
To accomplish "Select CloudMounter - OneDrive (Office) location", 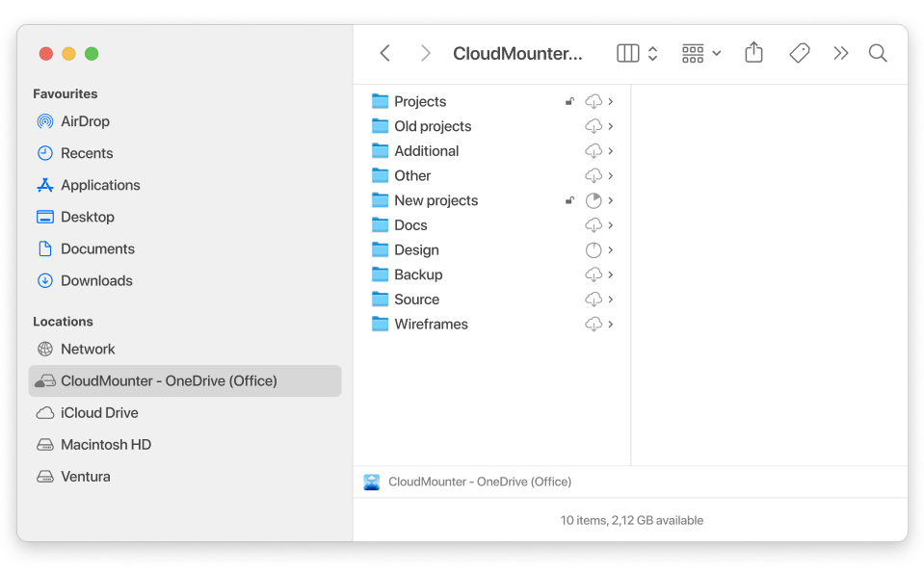I will tap(185, 380).
